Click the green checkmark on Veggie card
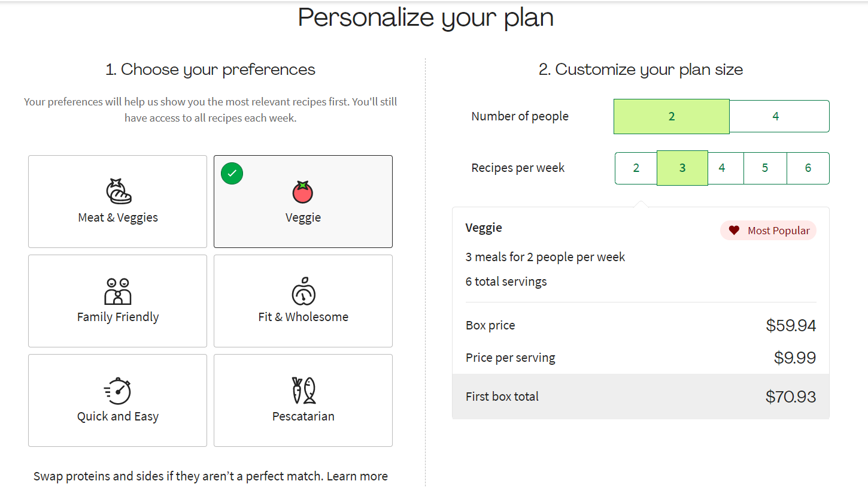The height and width of the screenshot is (487, 868). (x=232, y=174)
